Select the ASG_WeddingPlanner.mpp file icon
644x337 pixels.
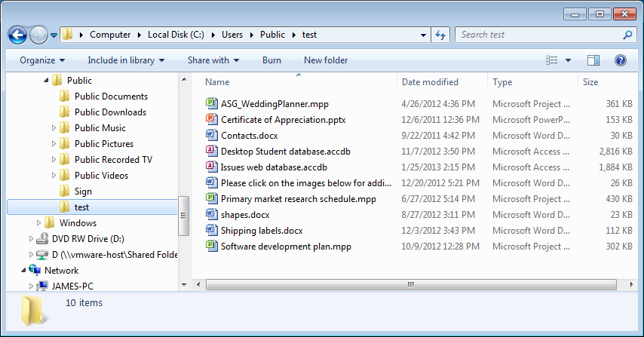click(x=211, y=103)
